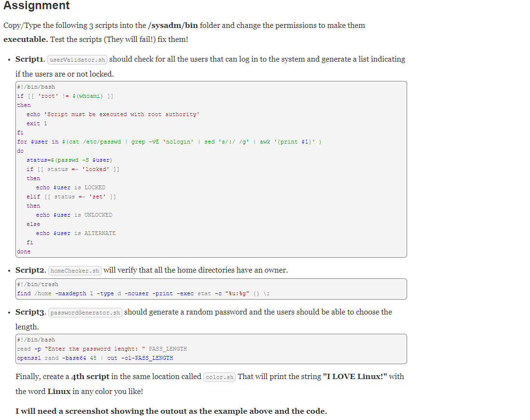This screenshot has width=530, height=420.
Task: Click the 'do' line after the for loop
Action: 20,151
